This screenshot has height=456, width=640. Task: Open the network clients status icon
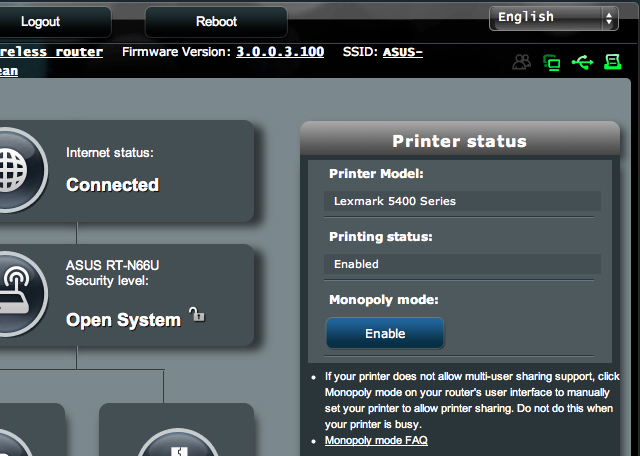(x=552, y=63)
